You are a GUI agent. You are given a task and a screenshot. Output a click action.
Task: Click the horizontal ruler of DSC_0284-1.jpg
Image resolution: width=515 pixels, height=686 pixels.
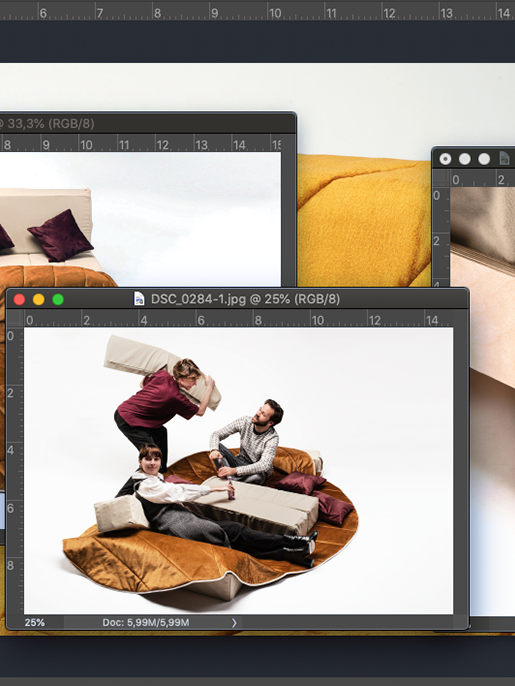point(238,318)
